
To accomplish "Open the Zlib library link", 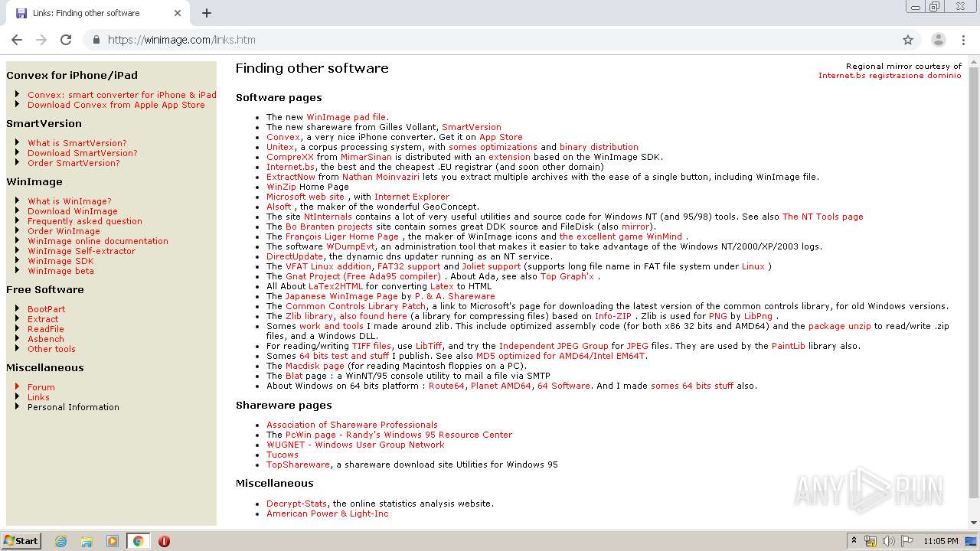I will point(309,316).
